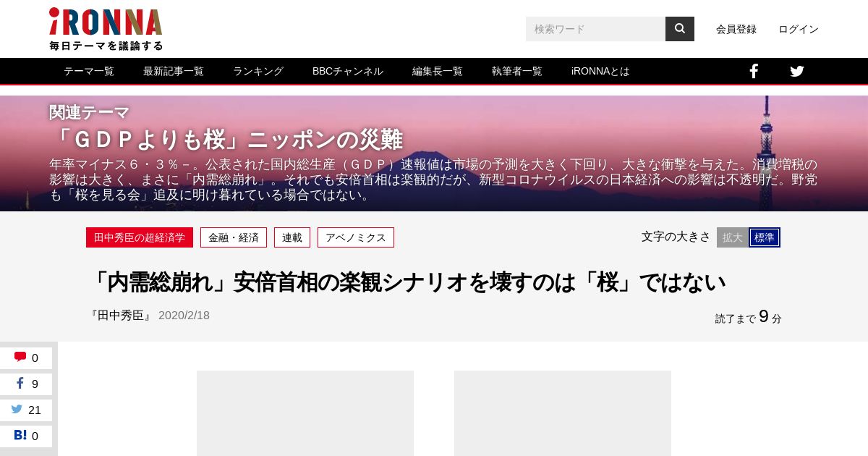Image resolution: width=868 pixels, height=456 pixels.
Task: Click the date 2020/2/18
Action: 184,316
